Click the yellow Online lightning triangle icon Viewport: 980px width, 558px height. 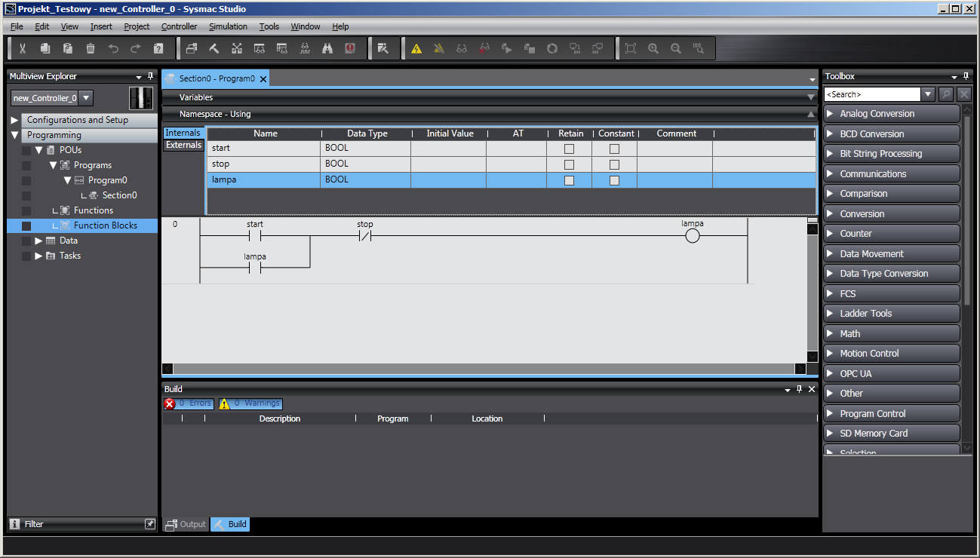coord(416,48)
